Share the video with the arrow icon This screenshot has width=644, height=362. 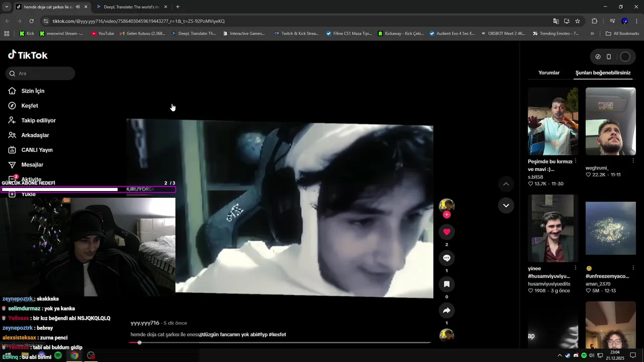(446, 310)
